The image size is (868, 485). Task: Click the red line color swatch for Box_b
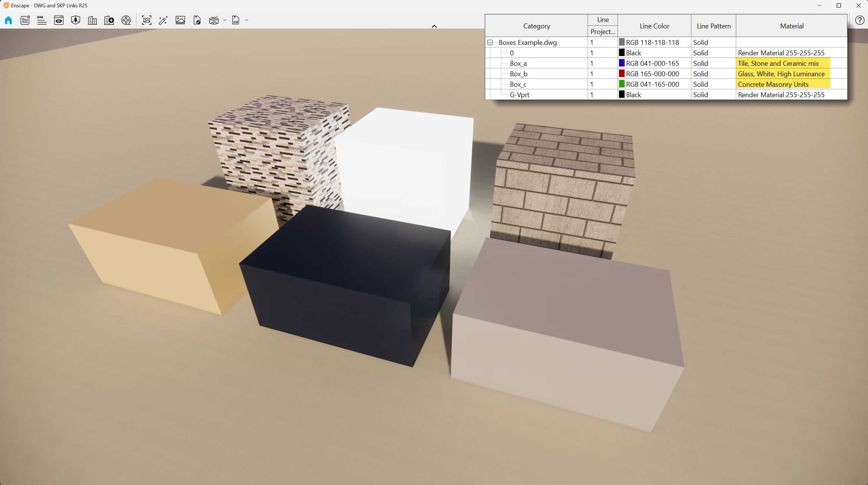(621, 74)
